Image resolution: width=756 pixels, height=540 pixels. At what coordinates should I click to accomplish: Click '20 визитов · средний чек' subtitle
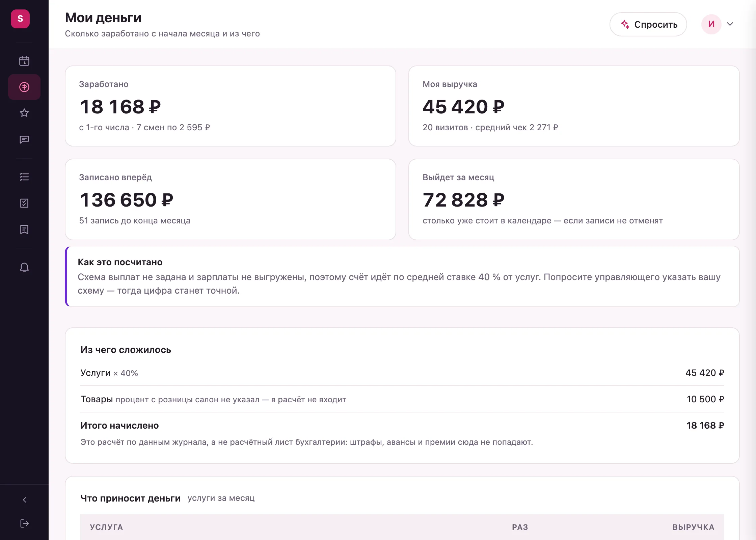475,128
